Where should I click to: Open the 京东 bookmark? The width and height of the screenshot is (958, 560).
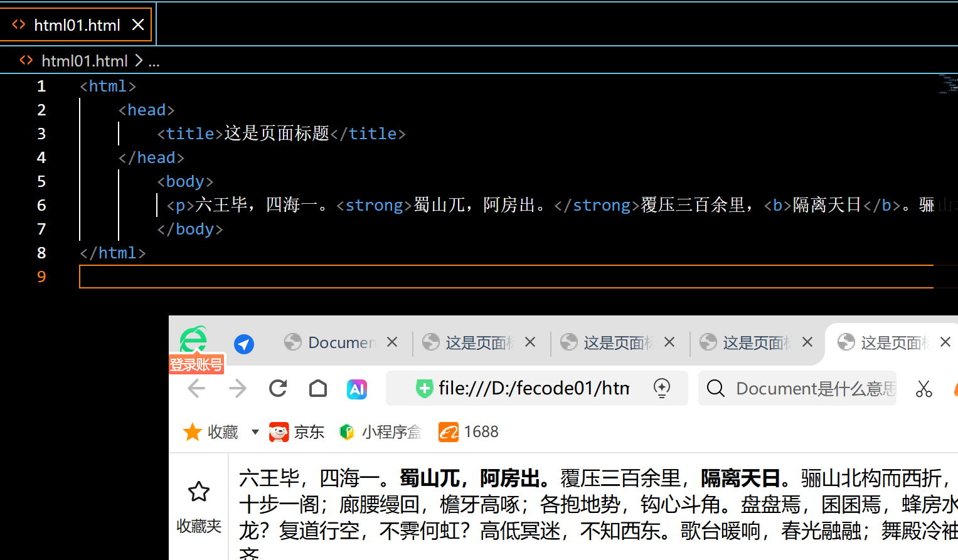297,432
